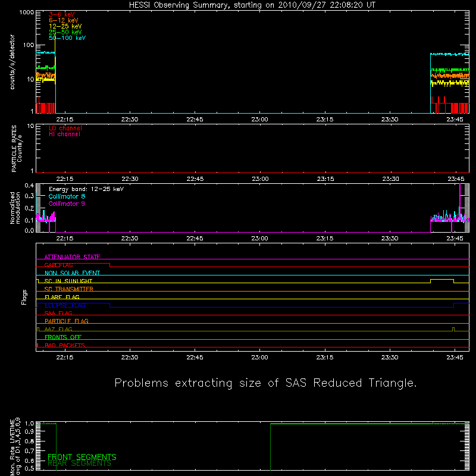Click the AAZ FLAG label
This screenshot has height=476, width=476.
tap(58, 329)
